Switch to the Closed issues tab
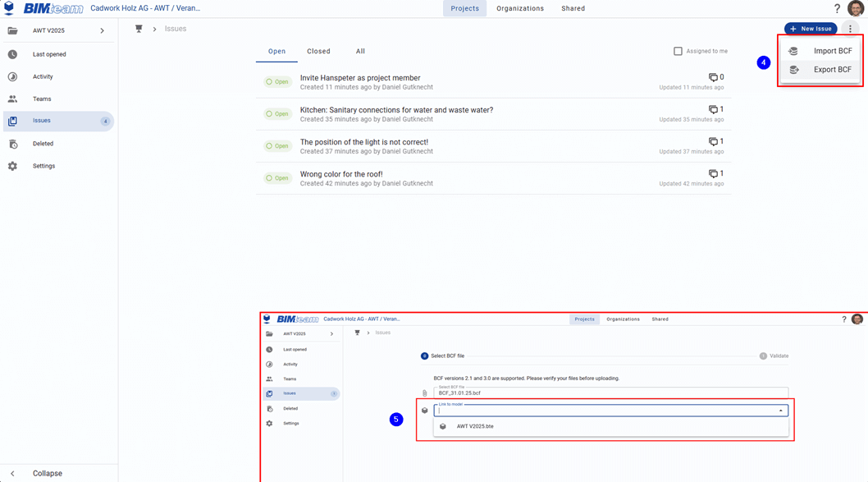 click(318, 51)
